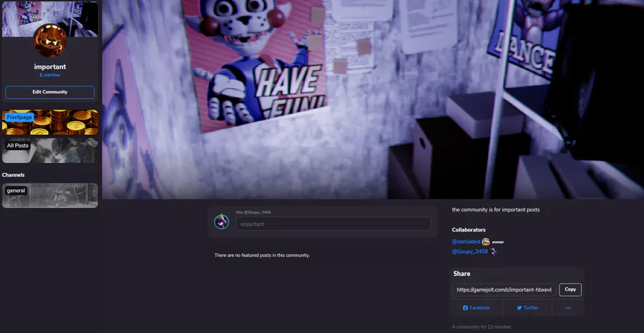
Task: Open the community pumpkin avatar image
Action: [49, 41]
